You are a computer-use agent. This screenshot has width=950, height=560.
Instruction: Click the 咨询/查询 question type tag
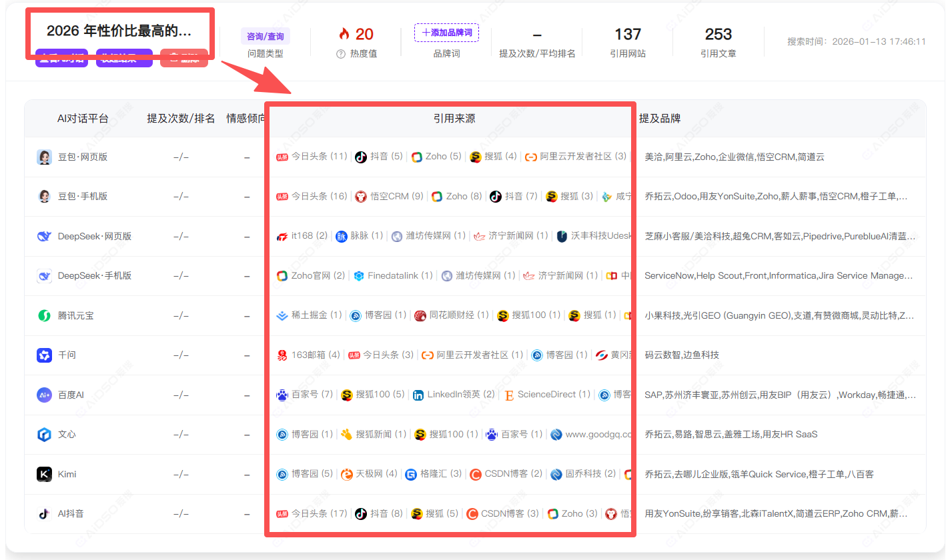tap(266, 36)
